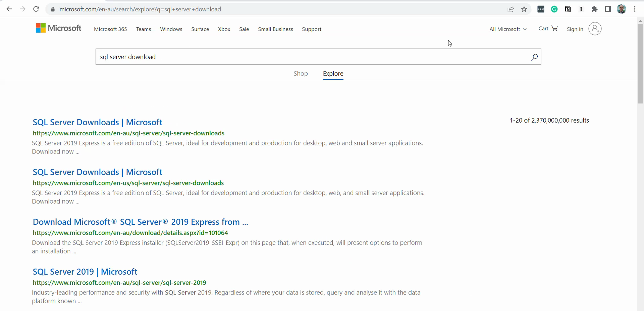
Task: Open the browser extensions puzzle icon
Action: coord(594,9)
